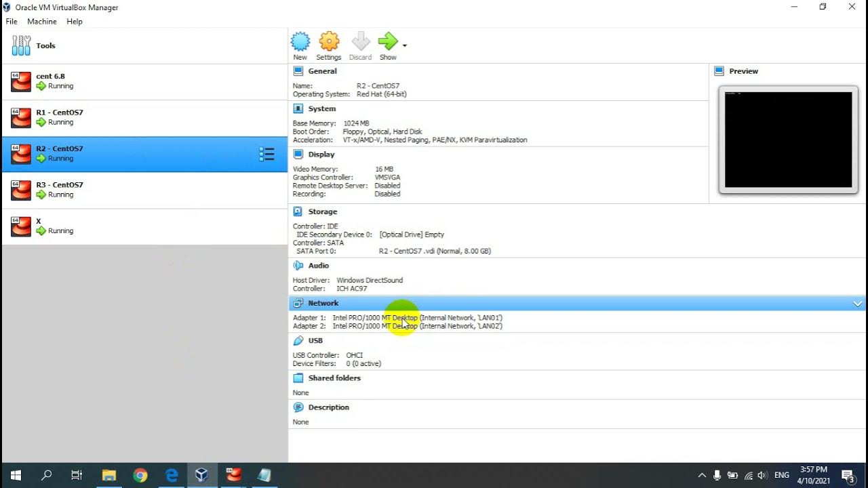
Task: Click the New virtual machine icon
Action: [x=300, y=42]
